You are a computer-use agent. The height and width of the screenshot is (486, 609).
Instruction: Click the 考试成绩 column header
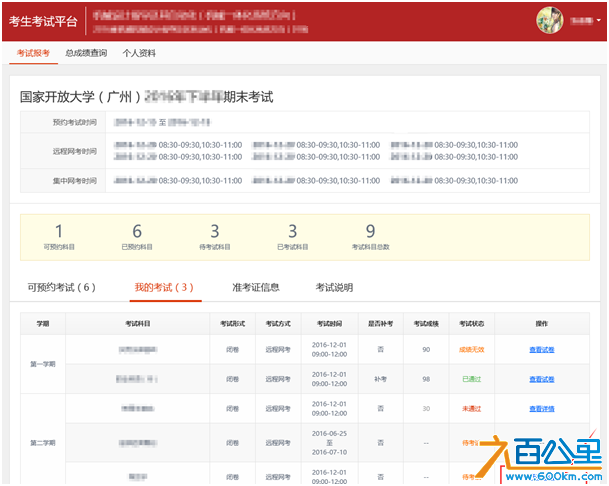tap(426, 324)
